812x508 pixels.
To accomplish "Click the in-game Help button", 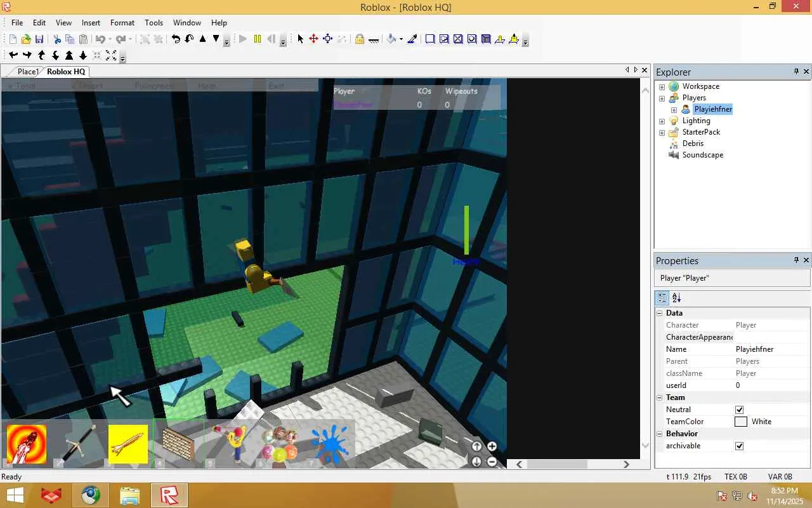I will coord(207,86).
